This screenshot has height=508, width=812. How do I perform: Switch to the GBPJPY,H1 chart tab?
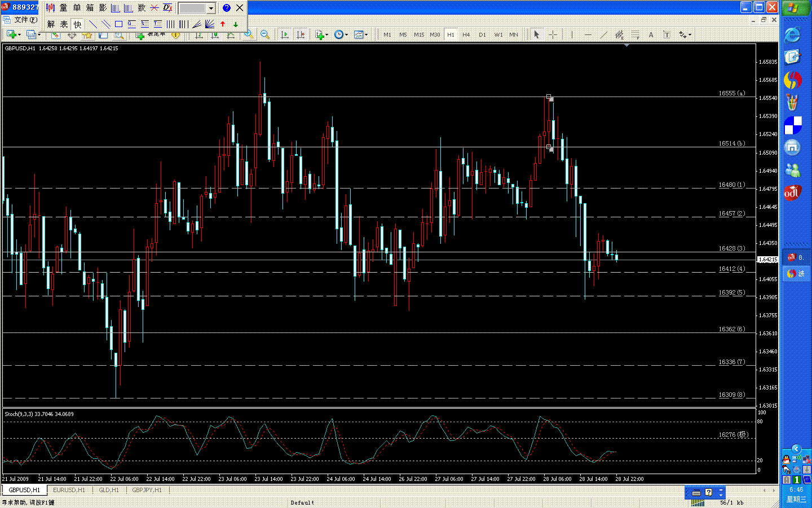[x=147, y=490]
